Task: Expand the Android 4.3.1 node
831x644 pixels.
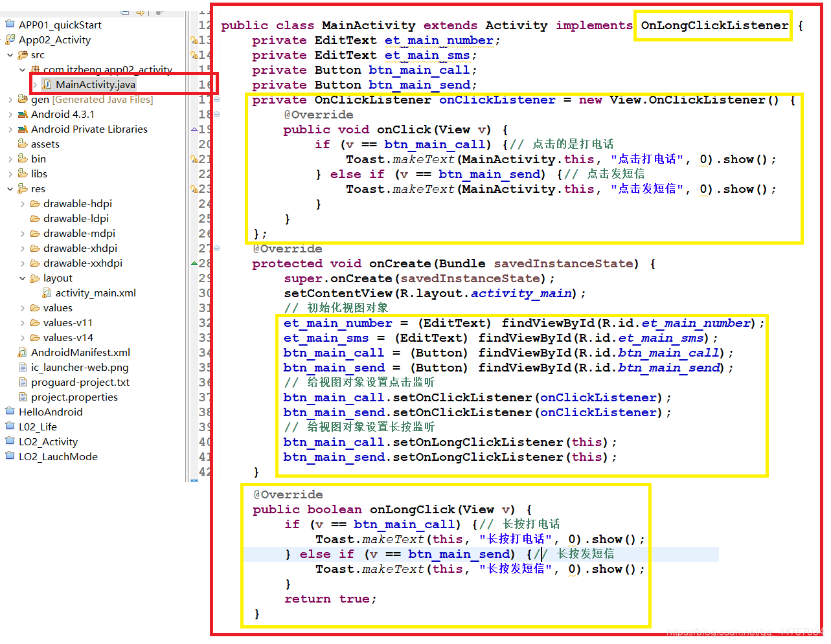Action: click(10, 115)
